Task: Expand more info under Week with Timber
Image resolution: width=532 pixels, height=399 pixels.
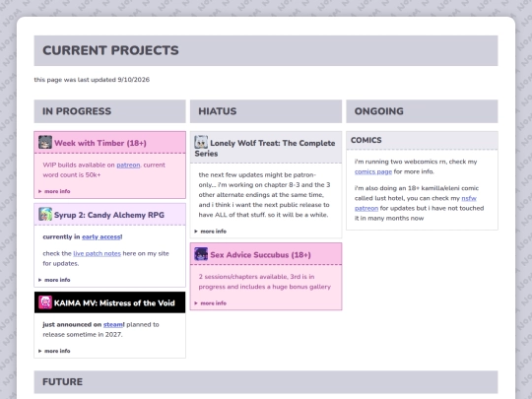Action: click(54, 191)
